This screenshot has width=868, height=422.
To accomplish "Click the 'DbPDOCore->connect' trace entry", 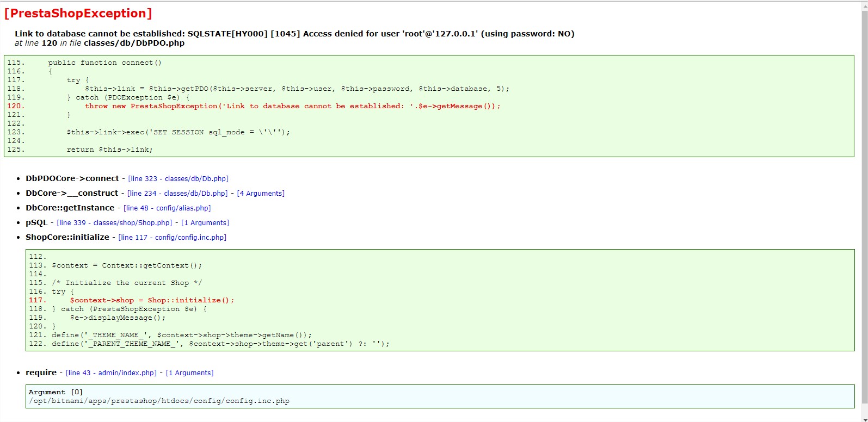I will click(x=72, y=178).
